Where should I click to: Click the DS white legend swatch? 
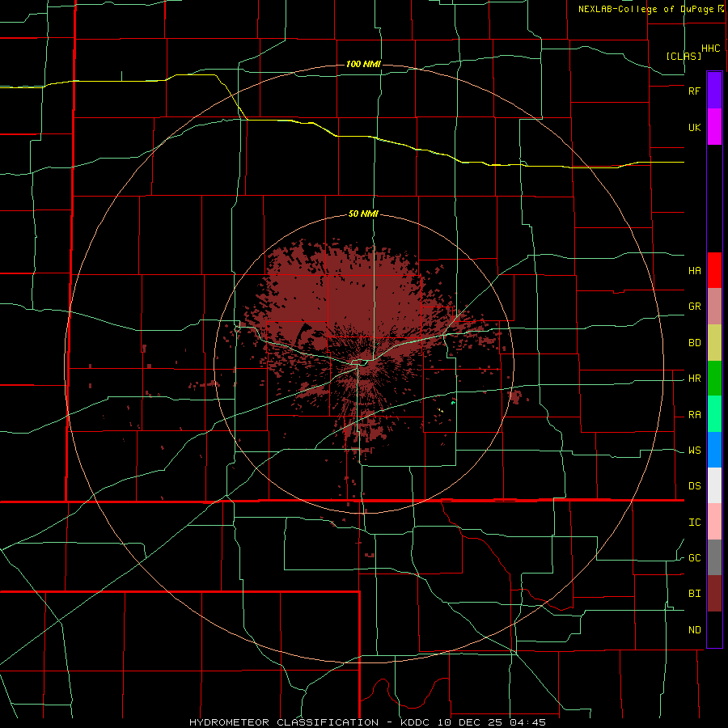point(714,485)
